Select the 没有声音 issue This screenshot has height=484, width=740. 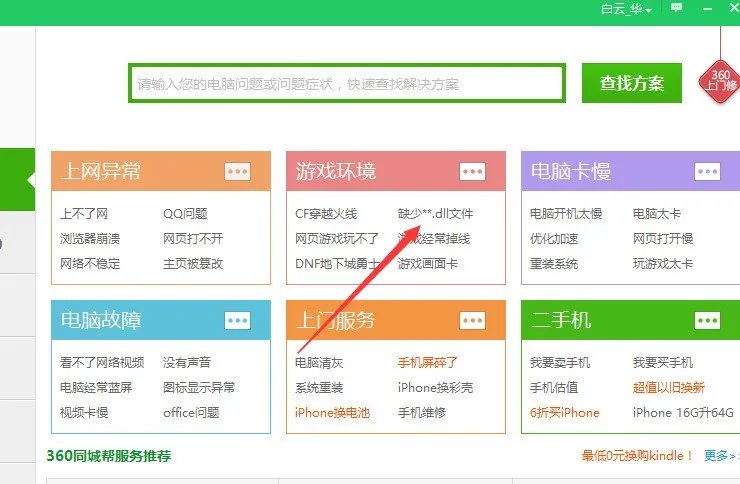pyautogui.click(x=187, y=363)
